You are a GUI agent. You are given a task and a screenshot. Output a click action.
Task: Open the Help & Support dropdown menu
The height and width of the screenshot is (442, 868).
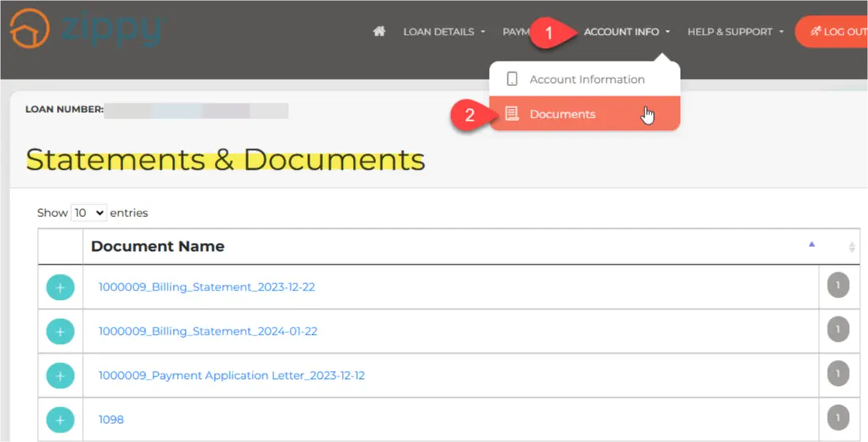click(735, 32)
